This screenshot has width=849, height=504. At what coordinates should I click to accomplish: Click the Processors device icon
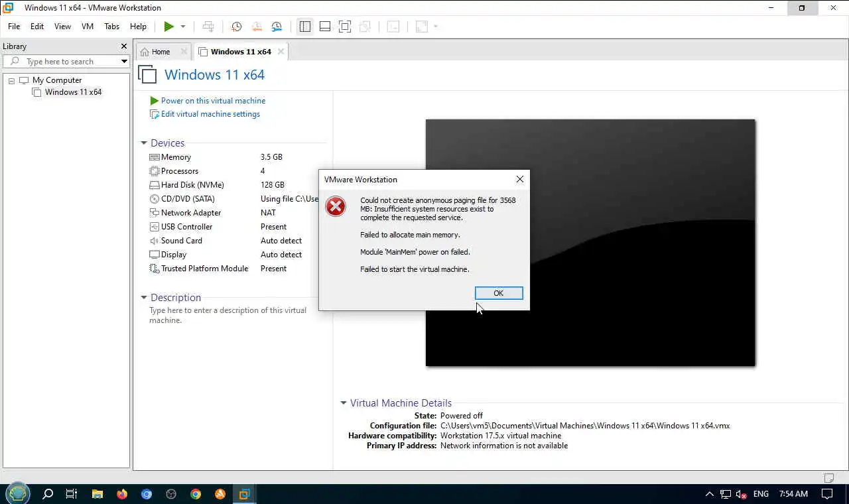[155, 171]
